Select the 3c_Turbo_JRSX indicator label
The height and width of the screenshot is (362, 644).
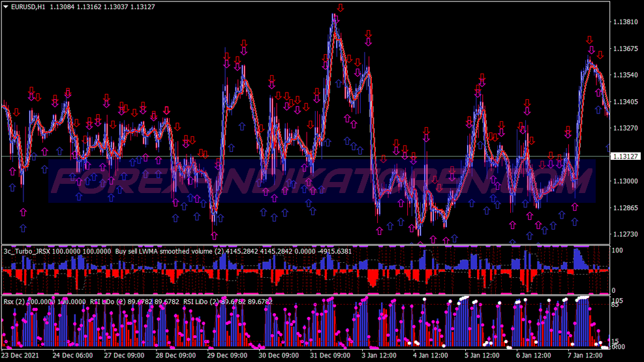(27, 251)
